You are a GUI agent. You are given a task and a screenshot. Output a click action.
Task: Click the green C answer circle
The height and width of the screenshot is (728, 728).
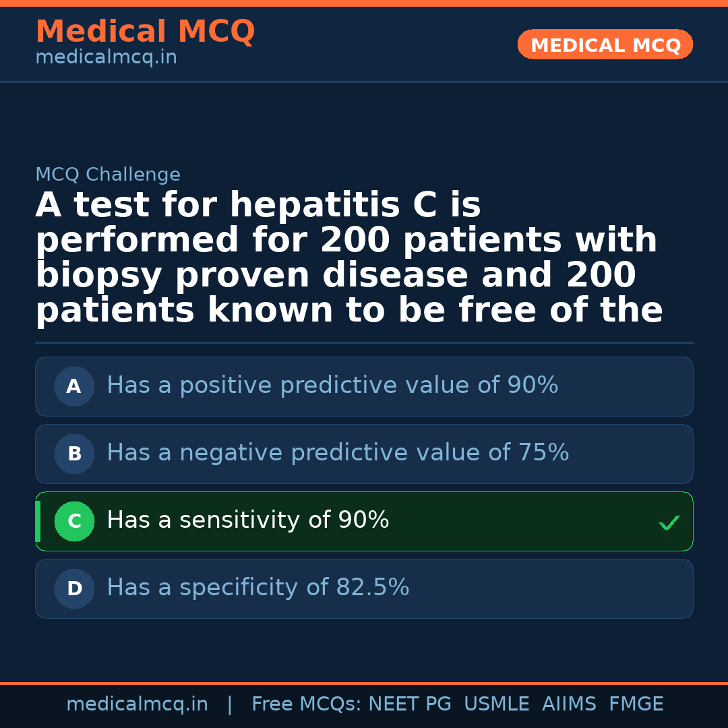(74, 522)
